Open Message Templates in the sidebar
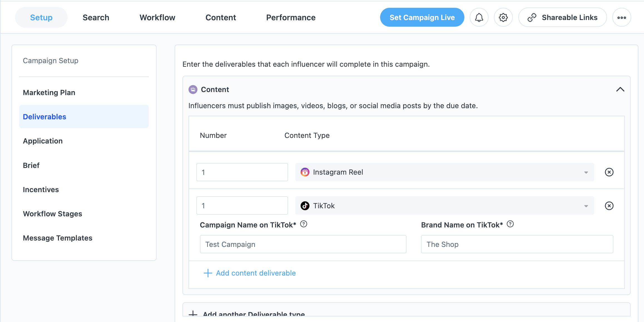Screen dimensions: 644x322 point(58,238)
